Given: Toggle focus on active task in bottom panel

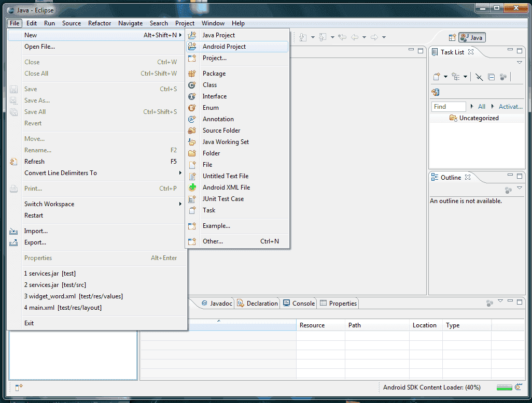Looking at the screenshot, I should [x=489, y=303].
